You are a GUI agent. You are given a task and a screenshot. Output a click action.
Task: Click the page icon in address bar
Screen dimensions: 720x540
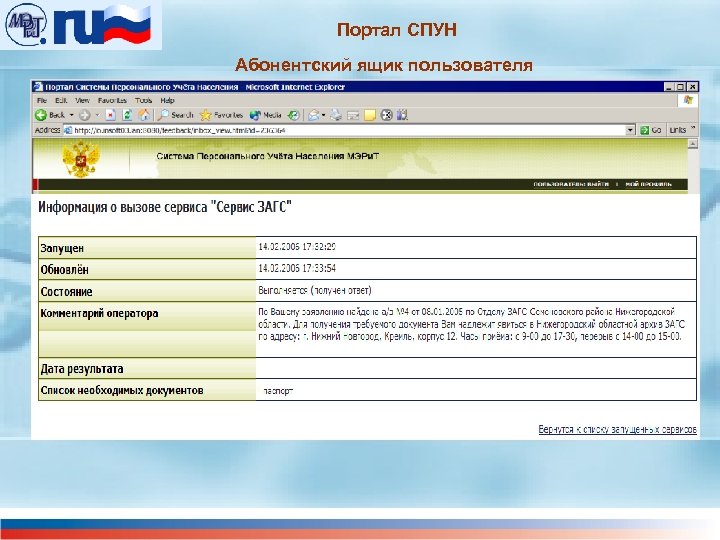68,130
